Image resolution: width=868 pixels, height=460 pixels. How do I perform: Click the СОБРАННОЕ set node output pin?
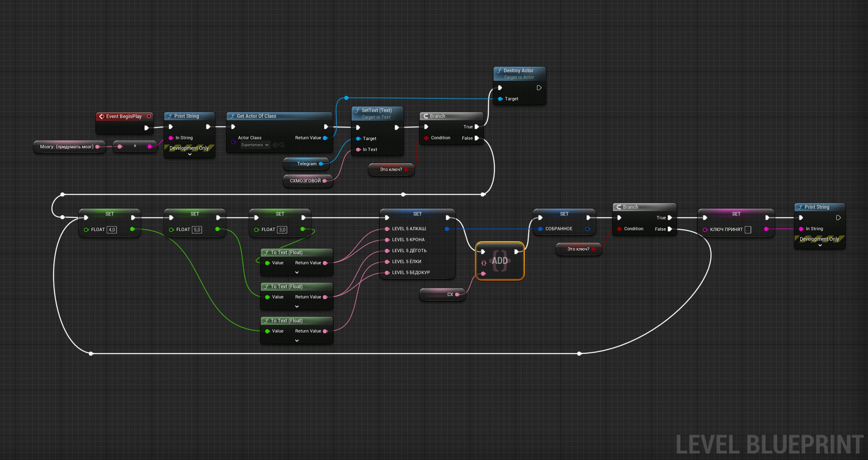[587, 229]
